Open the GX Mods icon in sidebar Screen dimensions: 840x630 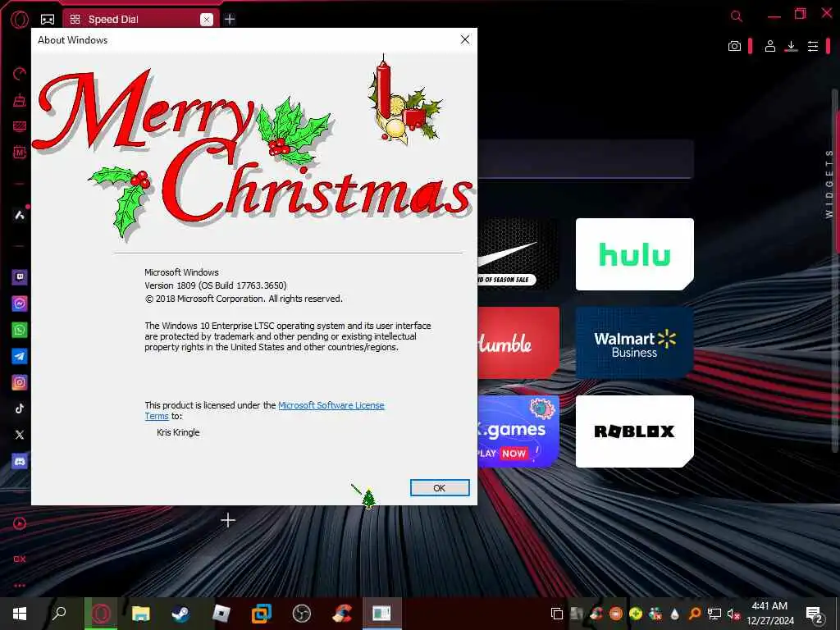20,152
